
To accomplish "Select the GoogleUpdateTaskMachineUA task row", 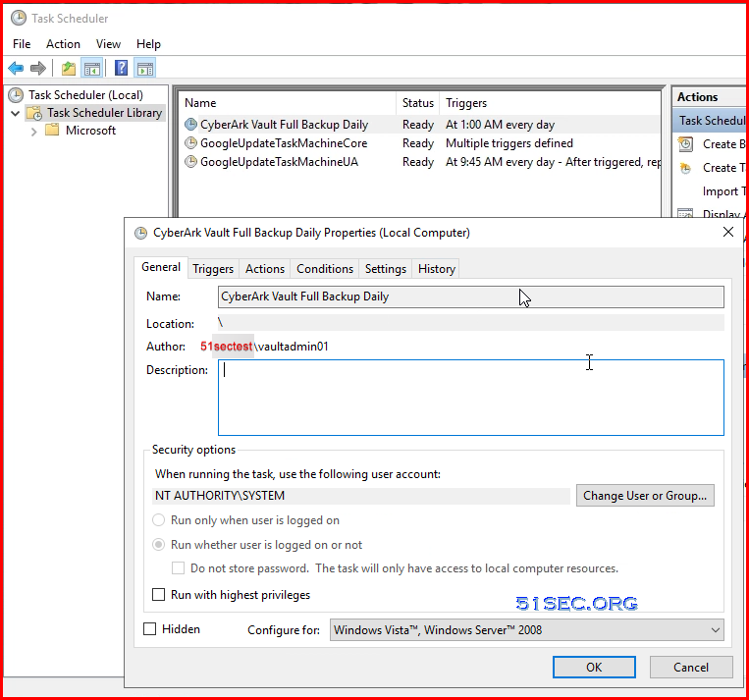I will [x=419, y=162].
